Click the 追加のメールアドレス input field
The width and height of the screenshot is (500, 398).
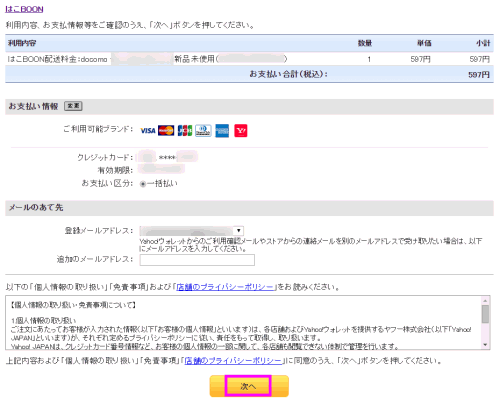(197, 260)
